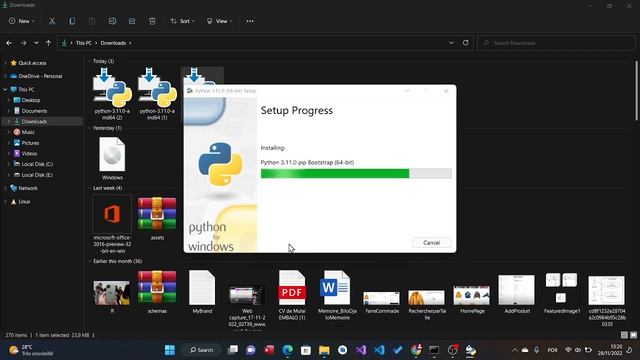Image resolution: width=640 pixels, height=360 pixels.
Task: Select Linux in the navigation pane
Action: (24, 202)
